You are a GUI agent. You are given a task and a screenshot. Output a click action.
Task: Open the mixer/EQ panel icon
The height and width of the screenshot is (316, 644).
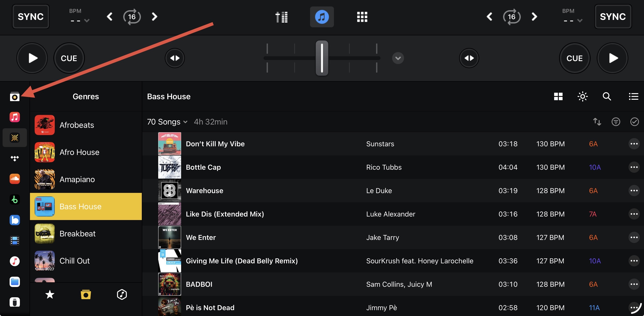(x=282, y=17)
